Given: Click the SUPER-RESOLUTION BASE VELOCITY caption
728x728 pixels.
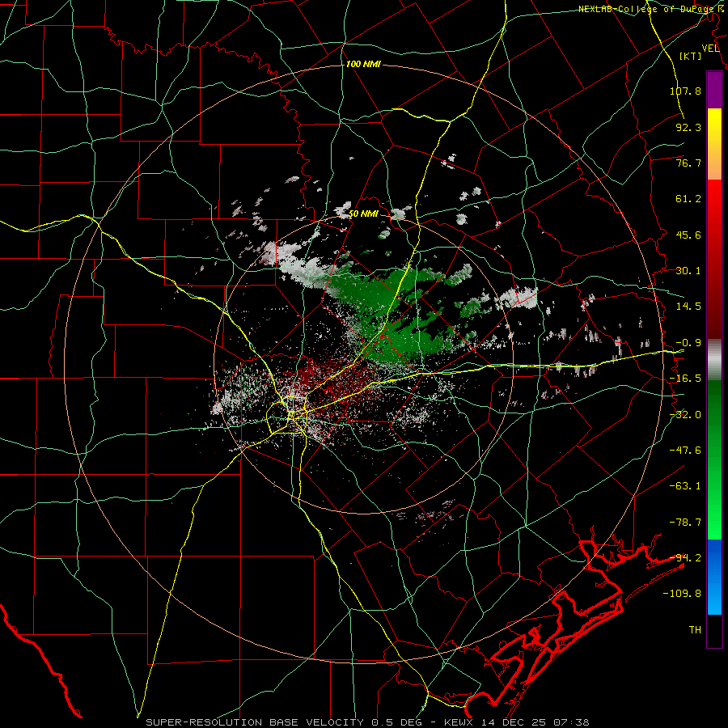Looking at the screenshot, I should point(367,722).
